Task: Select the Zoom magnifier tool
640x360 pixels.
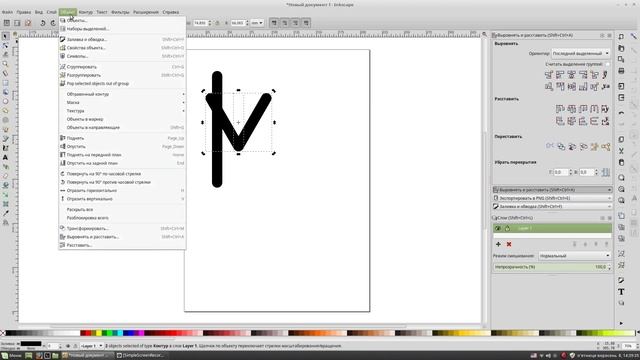Action: coord(5,64)
